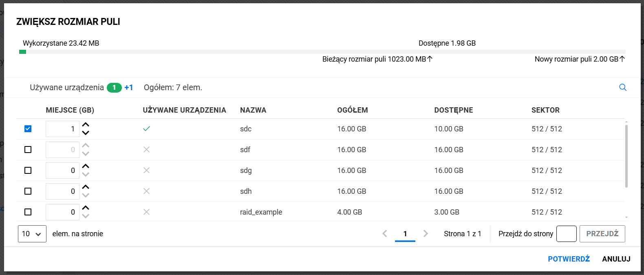This screenshot has width=644, height=275.
Task: Open the device search magnifier icon
Action: (622, 87)
